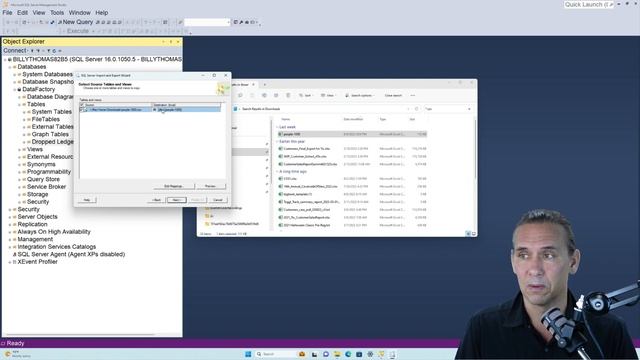Select the top-level Security folder under server

[28, 209]
